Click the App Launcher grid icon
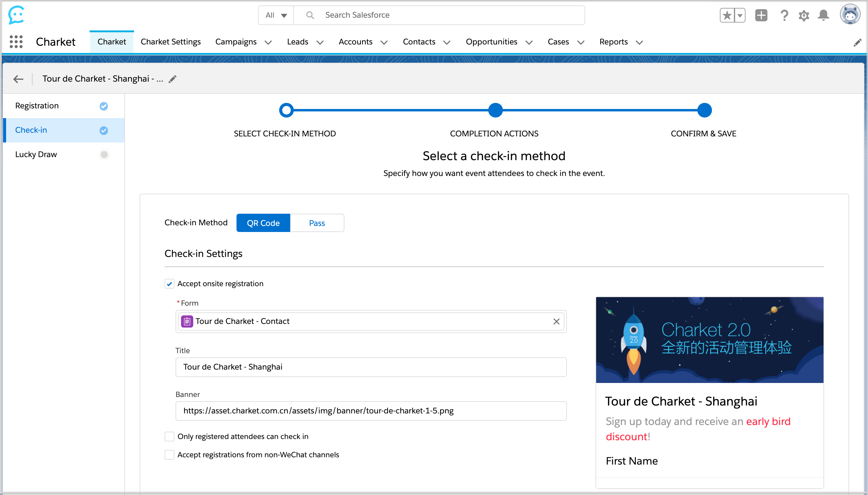The image size is (868, 495). click(16, 42)
